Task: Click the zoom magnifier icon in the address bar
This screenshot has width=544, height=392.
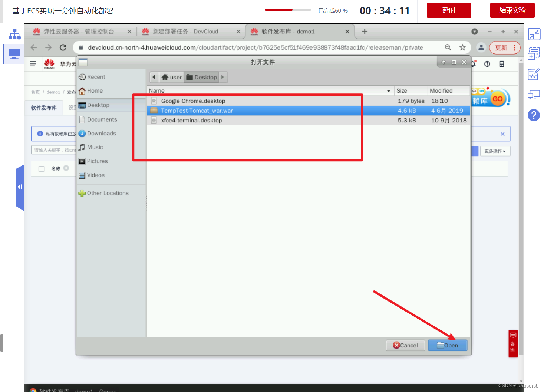Action: point(448,47)
